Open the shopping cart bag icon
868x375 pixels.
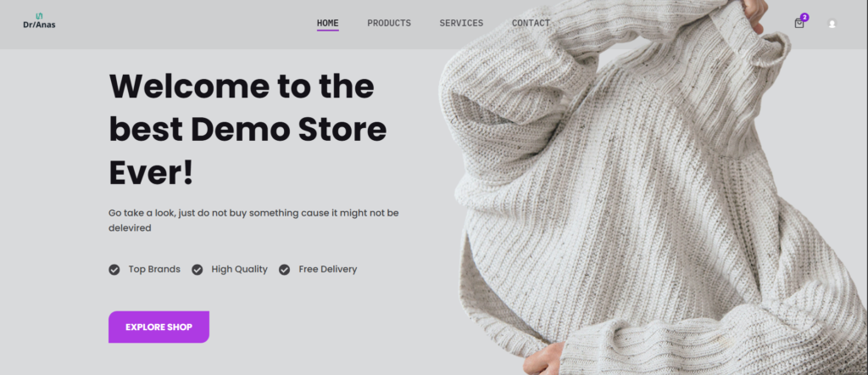798,23
